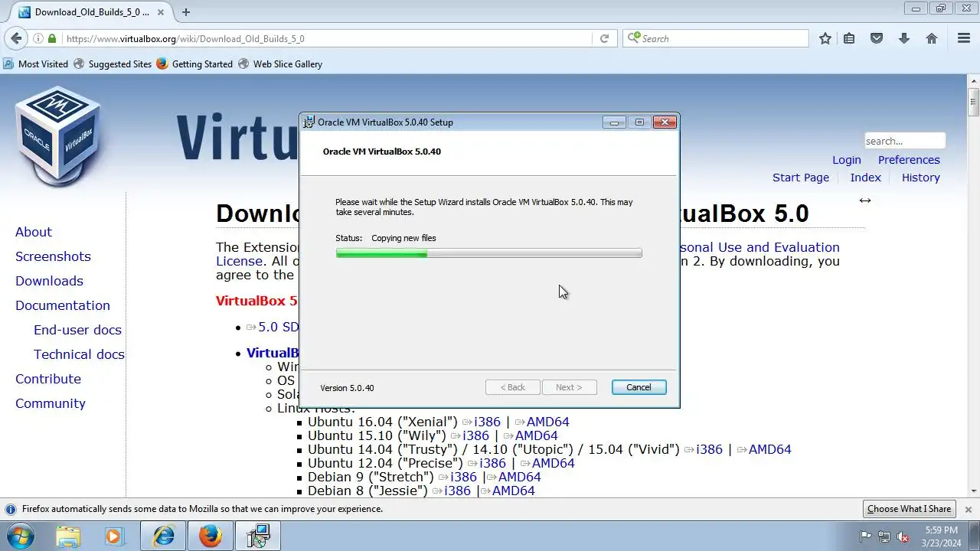Click AMD64 link for Ubuntu 14.04 Trusty
The height and width of the screenshot is (551, 980).
769,449
